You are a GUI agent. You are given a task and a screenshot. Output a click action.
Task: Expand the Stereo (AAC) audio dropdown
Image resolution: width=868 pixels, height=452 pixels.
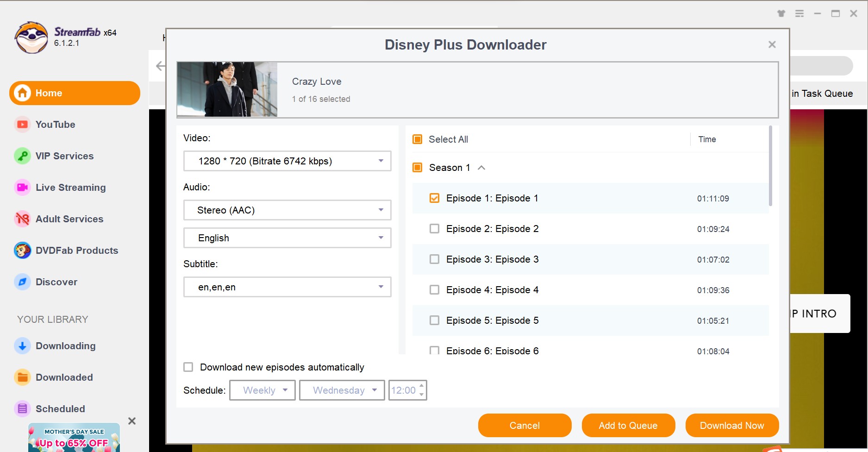287,210
